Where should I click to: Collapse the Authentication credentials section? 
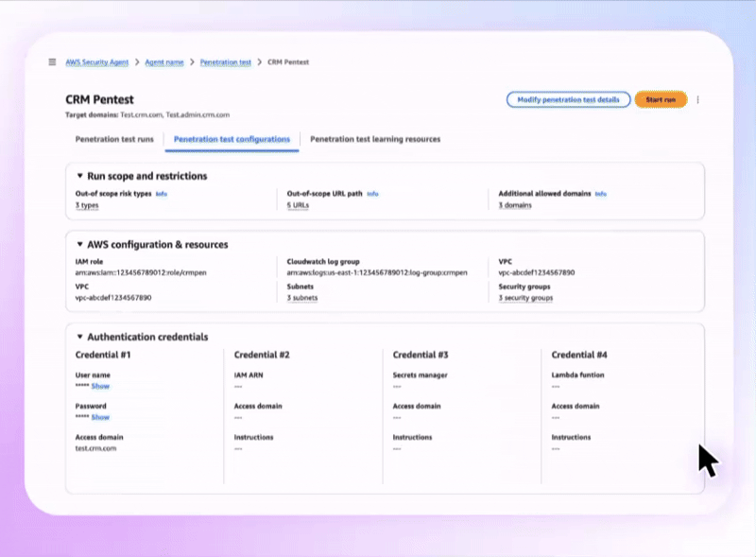point(79,337)
